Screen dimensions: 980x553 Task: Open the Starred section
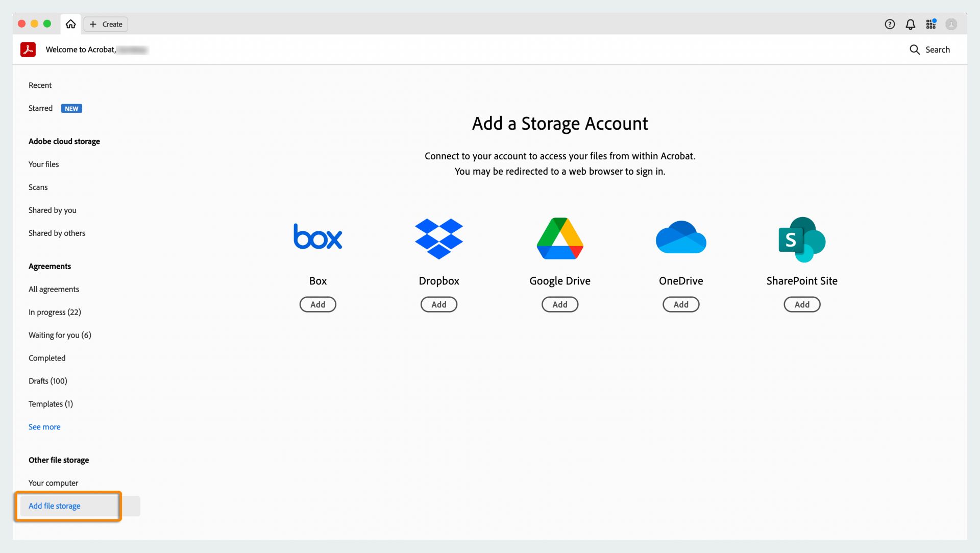(41, 108)
